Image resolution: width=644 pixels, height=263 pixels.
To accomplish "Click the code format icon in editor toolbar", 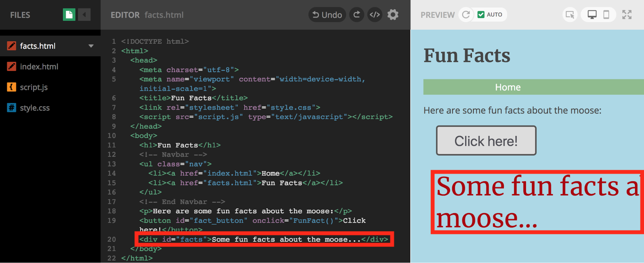I will pos(375,15).
